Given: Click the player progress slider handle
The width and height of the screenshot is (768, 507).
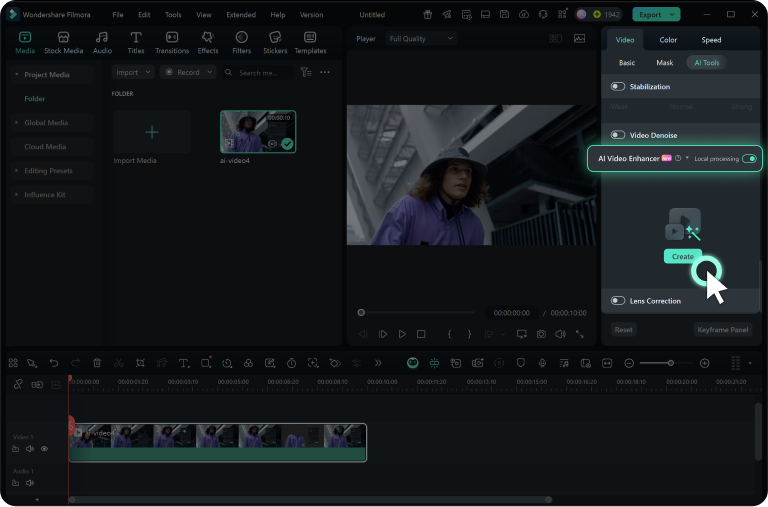Looking at the screenshot, I should tap(361, 313).
